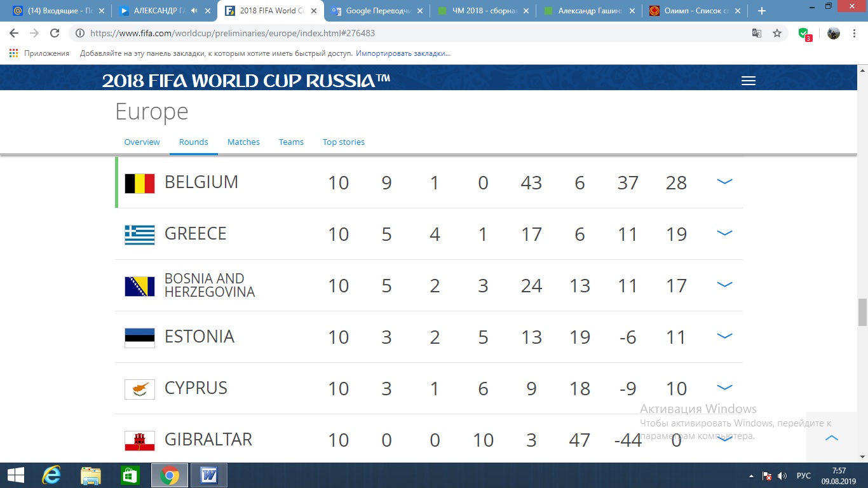Open the Apps grid icon in bookmarks bar
Viewport: 868px width, 488px height.
(14, 53)
